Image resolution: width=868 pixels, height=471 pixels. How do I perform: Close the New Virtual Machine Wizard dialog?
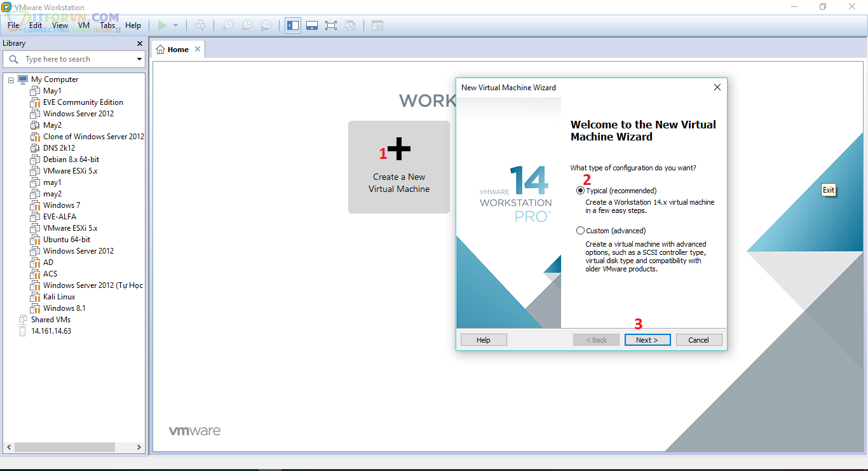click(x=717, y=87)
